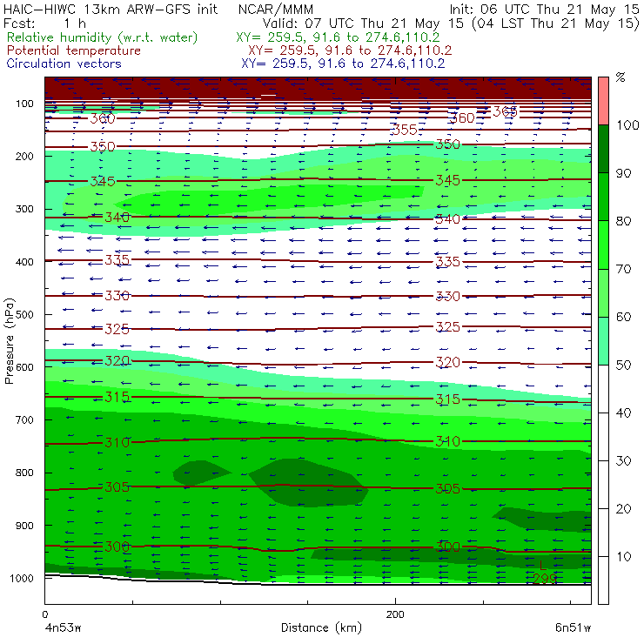The width and height of the screenshot is (644, 644).
Task: Click the bright green 70% humidity core near 300 hPa
Action: pyautogui.click(x=269, y=199)
